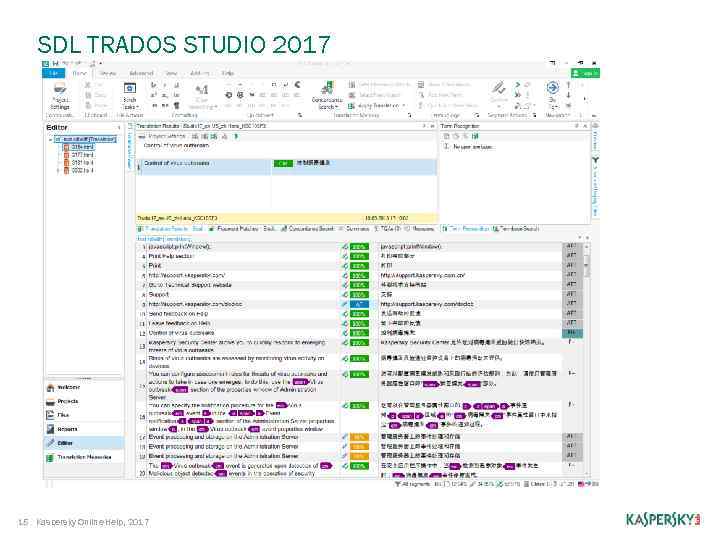
Task: Click the blue Go To arrow icon
Action: (x=552, y=87)
